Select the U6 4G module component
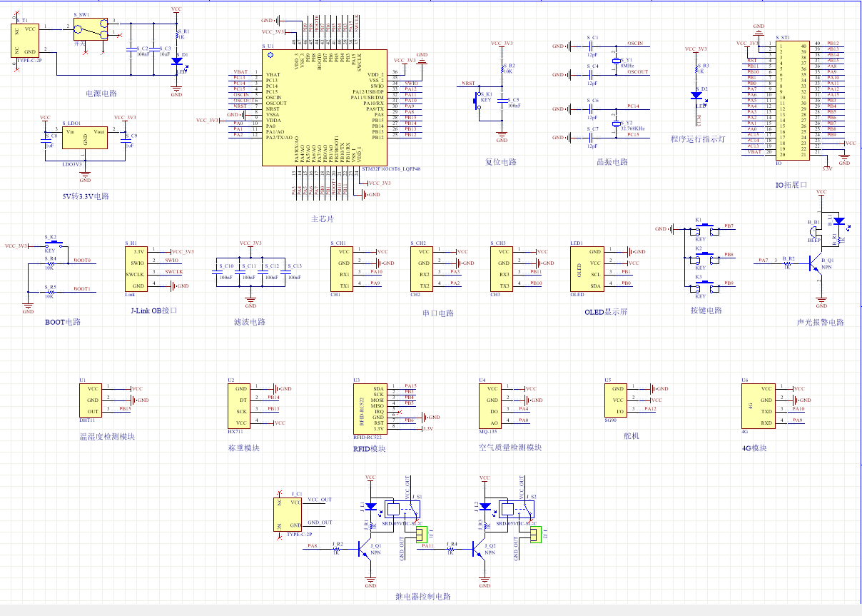Screen dimensions: 862x616 [x=759, y=406]
